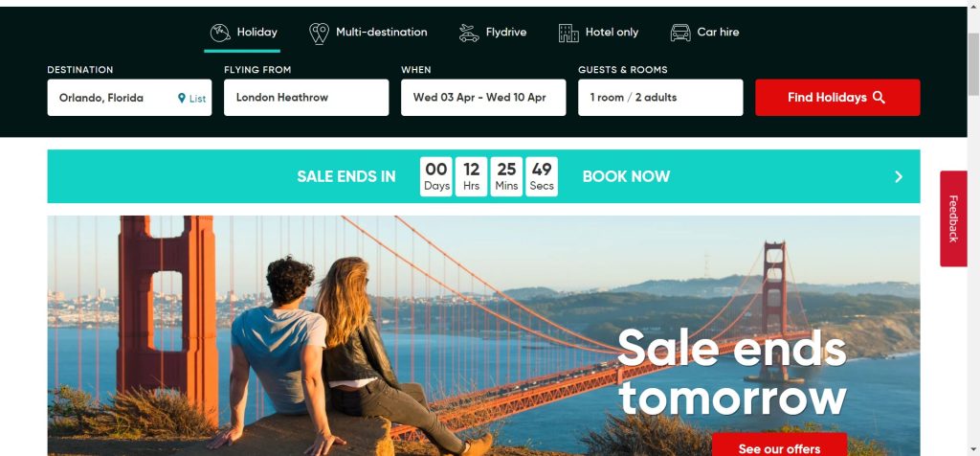Expand Guests & Rooms selector

tap(660, 98)
